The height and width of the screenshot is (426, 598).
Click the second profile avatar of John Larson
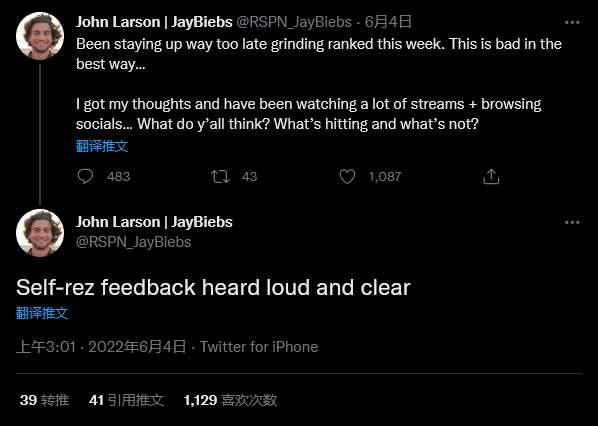40,233
